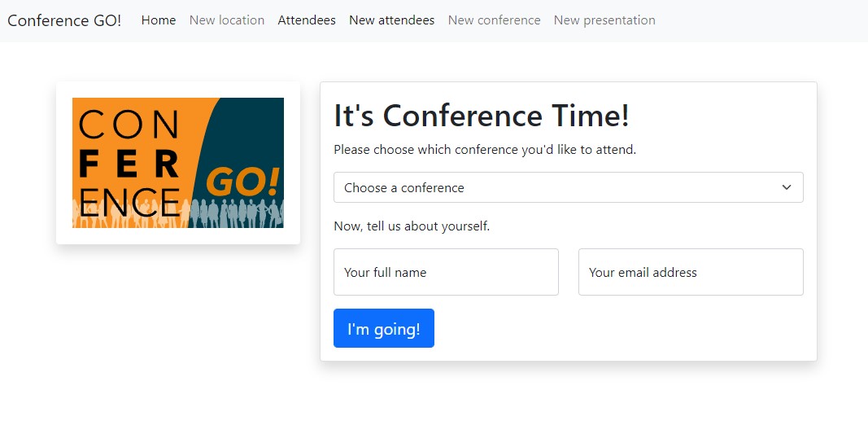Select the New conference nav link
This screenshot has height=421, width=868.
click(494, 20)
